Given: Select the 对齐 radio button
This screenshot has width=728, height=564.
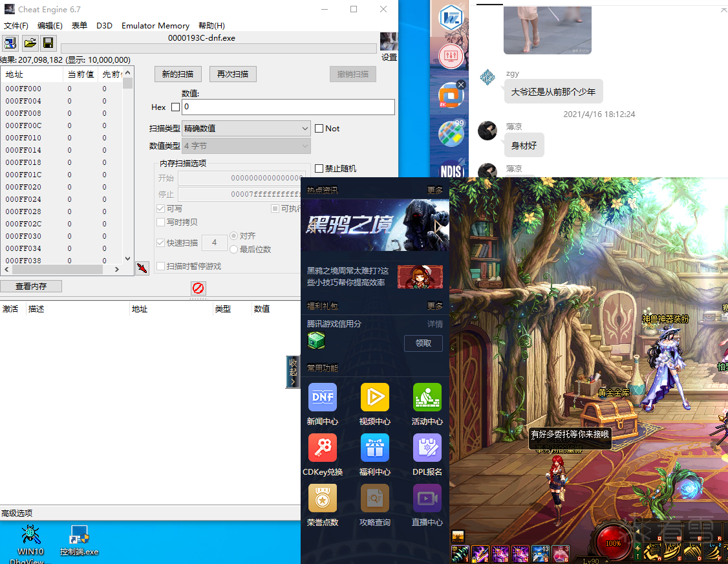Looking at the screenshot, I should 234,236.
